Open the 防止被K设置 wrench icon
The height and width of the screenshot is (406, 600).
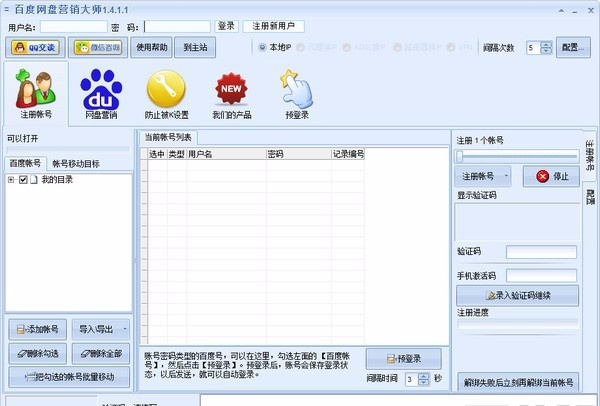point(166,94)
